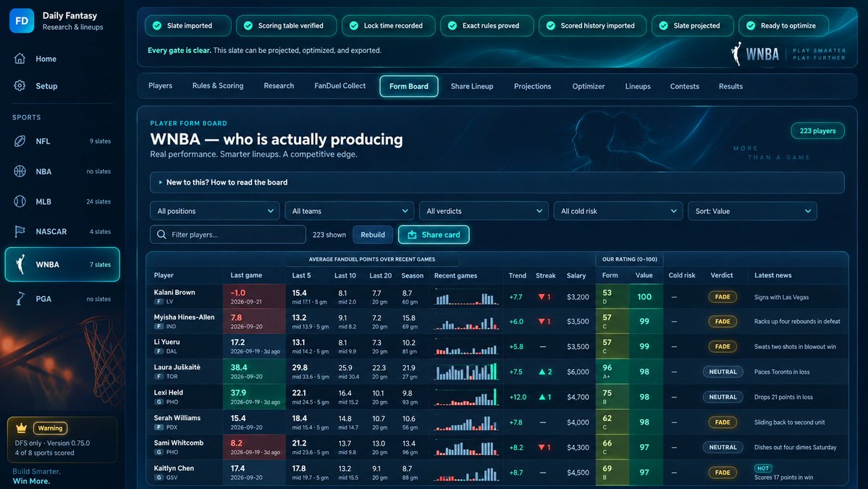Click the search magnifier icon
The height and width of the screenshot is (489, 868).
tap(161, 235)
